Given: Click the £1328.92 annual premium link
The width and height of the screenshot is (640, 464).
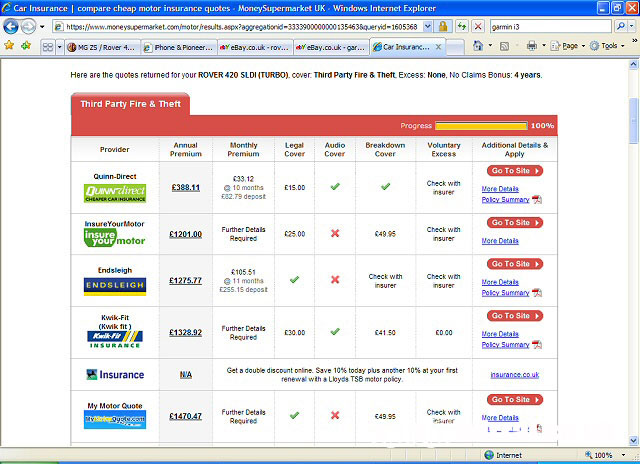Looking at the screenshot, I should (186, 333).
